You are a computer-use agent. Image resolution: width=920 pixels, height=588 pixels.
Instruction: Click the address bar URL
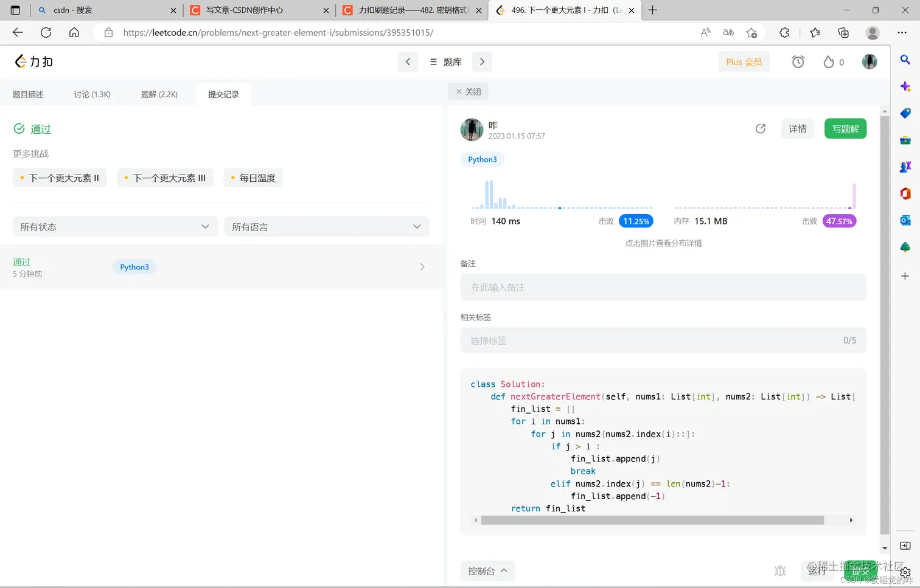click(x=278, y=33)
